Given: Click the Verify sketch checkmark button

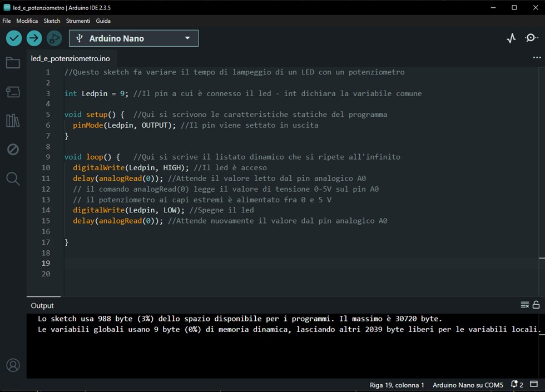Looking at the screenshot, I should pyautogui.click(x=14, y=38).
